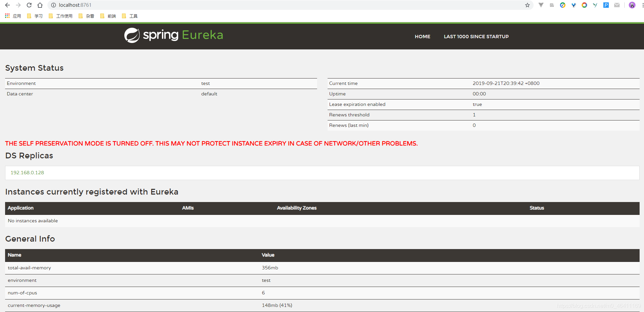Open LAST 1000 SINCE STARTUP

point(476,37)
